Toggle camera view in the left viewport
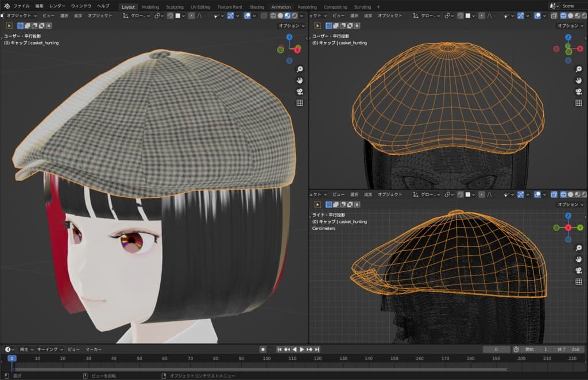The image size is (588, 380). [x=299, y=91]
